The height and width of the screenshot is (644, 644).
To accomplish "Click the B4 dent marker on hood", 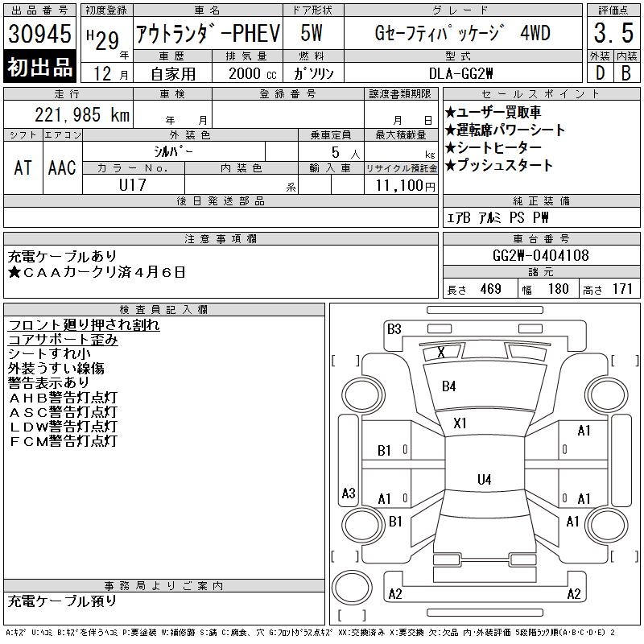I will (448, 386).
